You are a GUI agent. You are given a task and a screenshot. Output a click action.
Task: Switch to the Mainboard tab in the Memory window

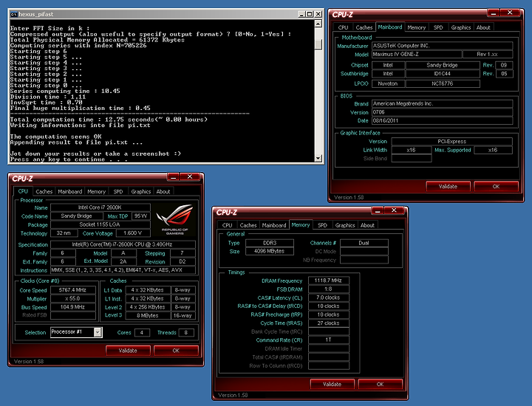(274, 225)
